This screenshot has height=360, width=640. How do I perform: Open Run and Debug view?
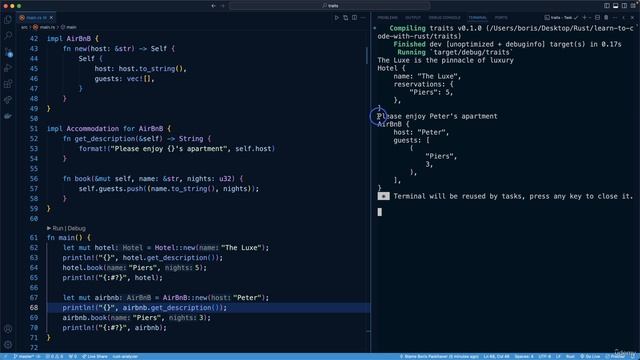[8, 68]
